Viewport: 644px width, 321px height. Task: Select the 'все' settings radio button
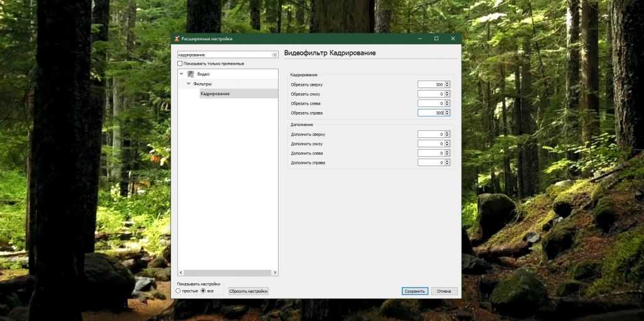203,291
